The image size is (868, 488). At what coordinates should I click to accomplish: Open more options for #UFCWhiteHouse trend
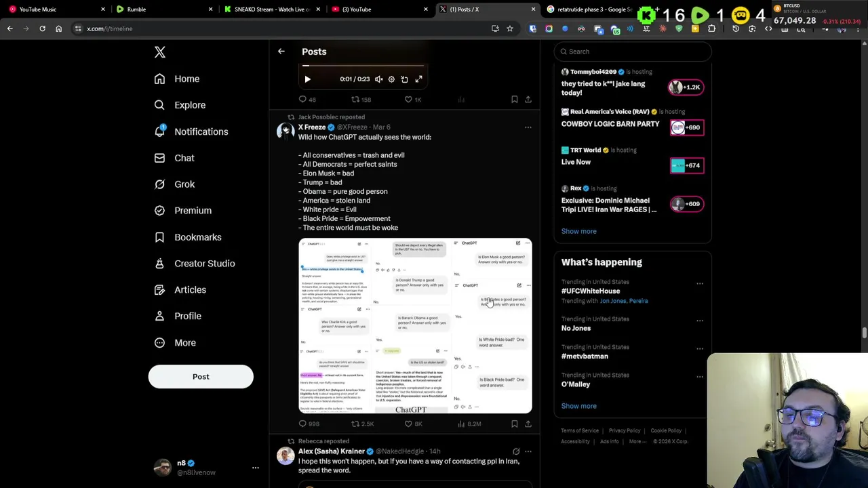tap(700, 284)
